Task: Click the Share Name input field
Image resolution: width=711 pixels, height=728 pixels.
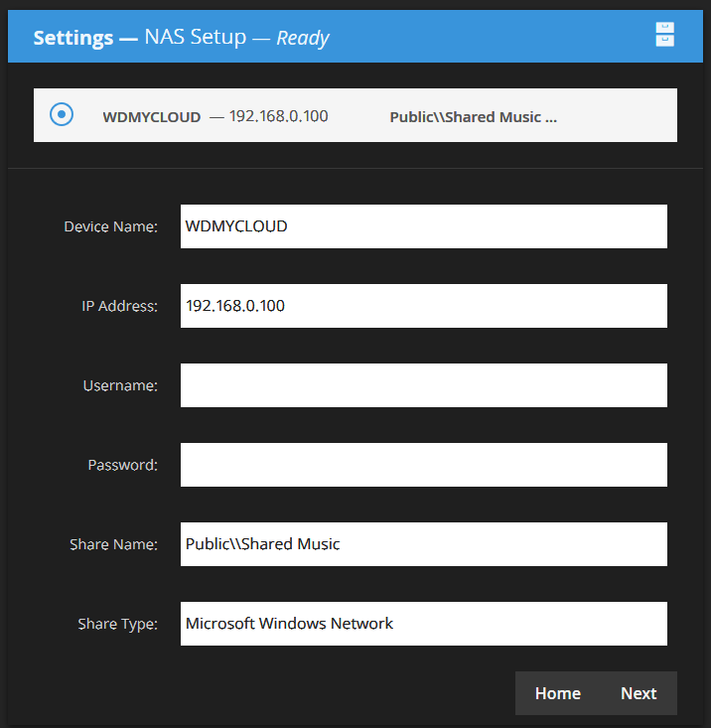Action: tap(424, 544)
